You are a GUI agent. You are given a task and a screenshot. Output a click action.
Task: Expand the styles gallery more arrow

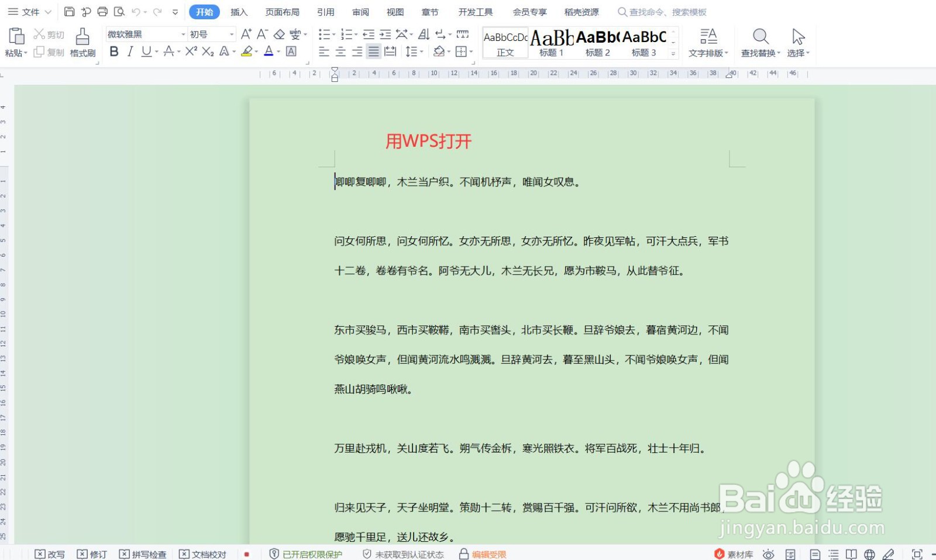[x=673, y=53]
